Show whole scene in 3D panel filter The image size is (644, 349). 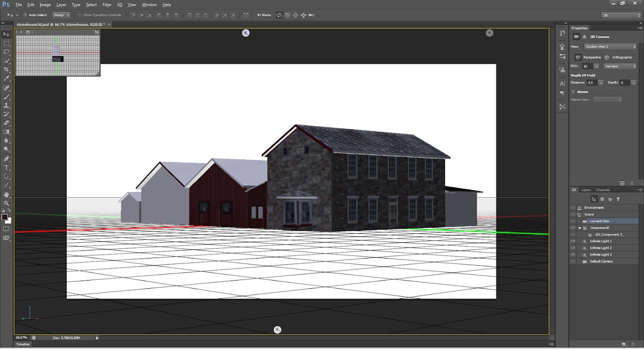click(594, 199)
